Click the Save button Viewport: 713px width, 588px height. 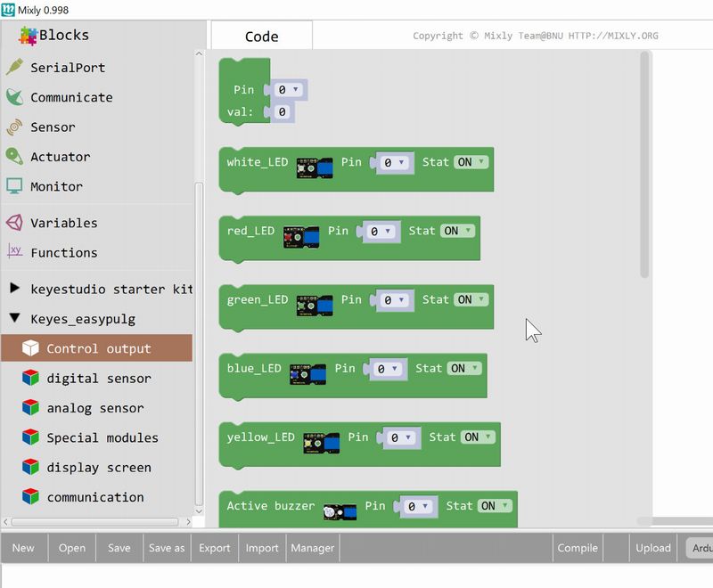[x=119, y=548]
